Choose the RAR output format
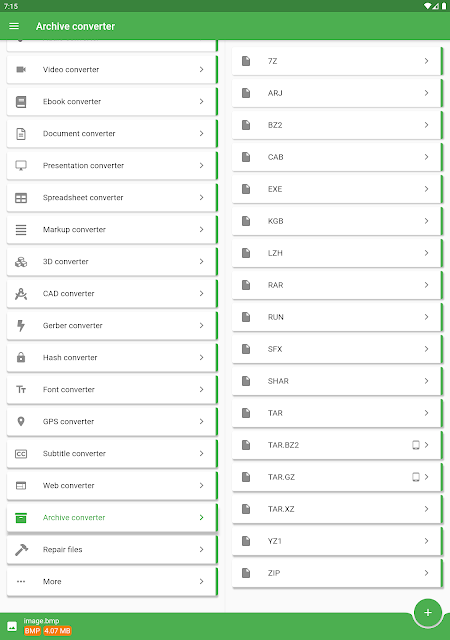Screen dimensions: 450x640 tap(337, 285)
